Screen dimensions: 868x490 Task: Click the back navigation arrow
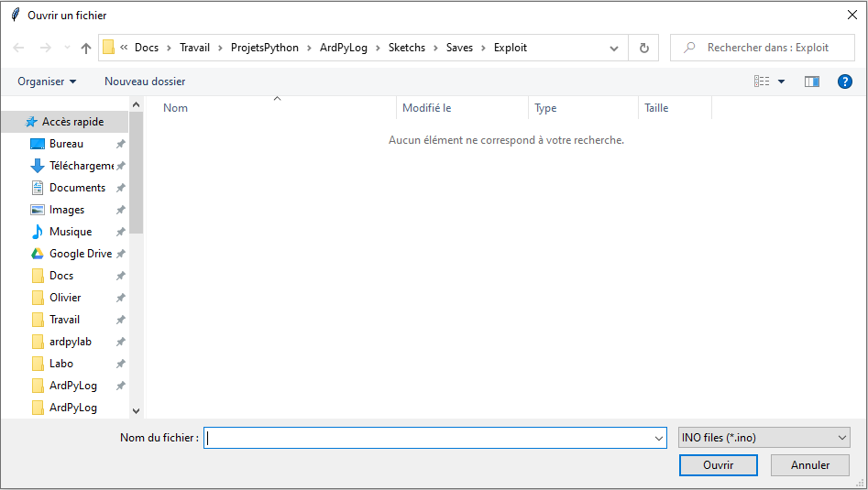click(x=19, y=48)
